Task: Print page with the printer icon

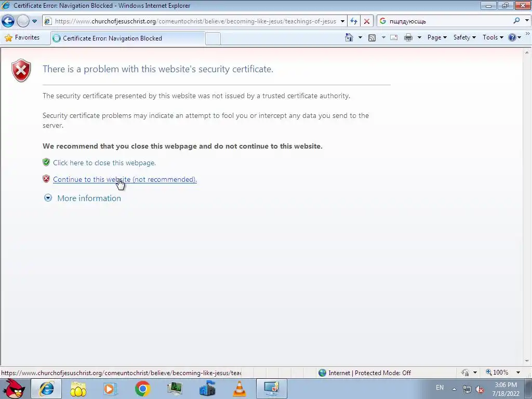Action: click(x=408, y=37)
